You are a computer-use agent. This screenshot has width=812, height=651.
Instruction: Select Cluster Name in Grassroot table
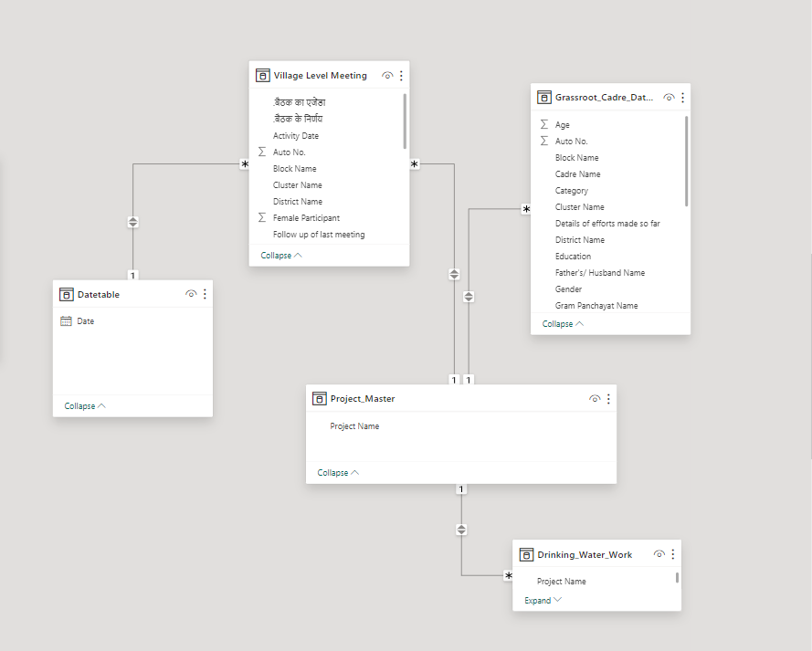point(579,206)
